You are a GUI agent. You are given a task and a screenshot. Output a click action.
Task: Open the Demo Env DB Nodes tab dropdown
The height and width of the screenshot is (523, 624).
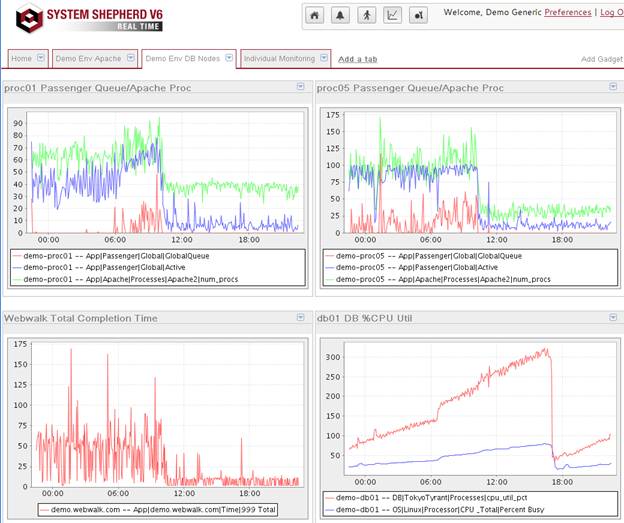(229, 58)
